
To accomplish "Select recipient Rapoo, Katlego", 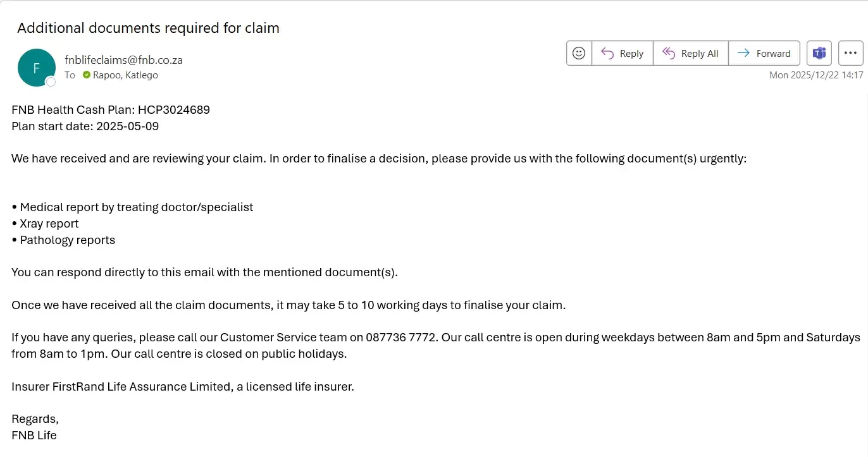I will tap(125, 75).
